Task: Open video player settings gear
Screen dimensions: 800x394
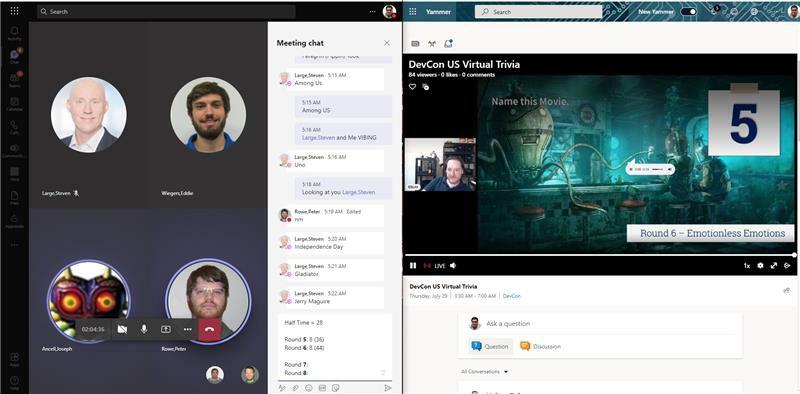Action: (x=760, y=265)
